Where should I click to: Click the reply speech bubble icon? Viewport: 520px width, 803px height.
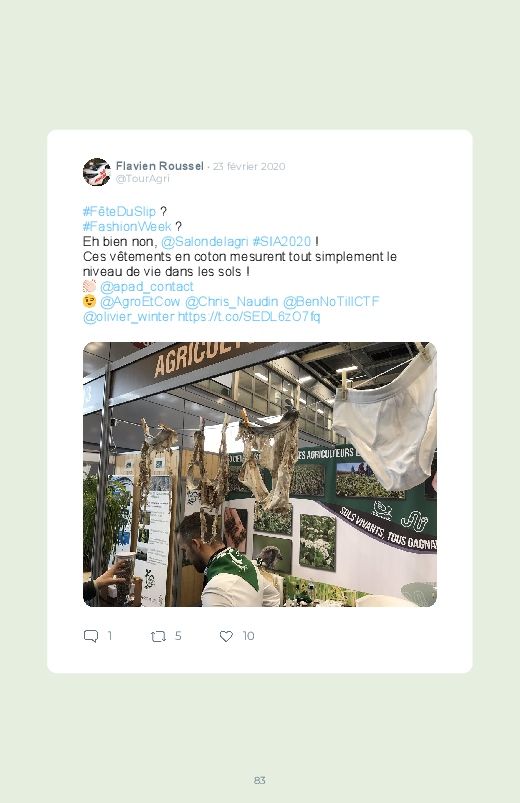[91, 636]
